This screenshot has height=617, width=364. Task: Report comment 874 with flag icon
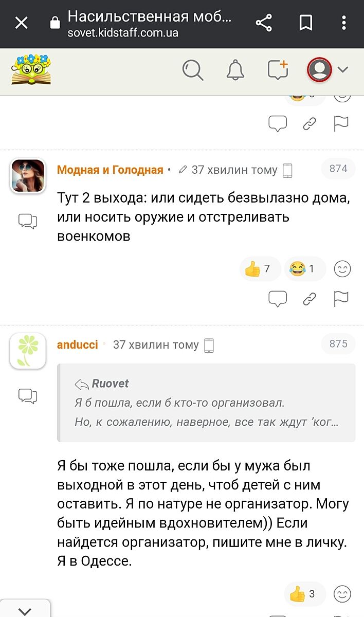(x=341, y=298)
